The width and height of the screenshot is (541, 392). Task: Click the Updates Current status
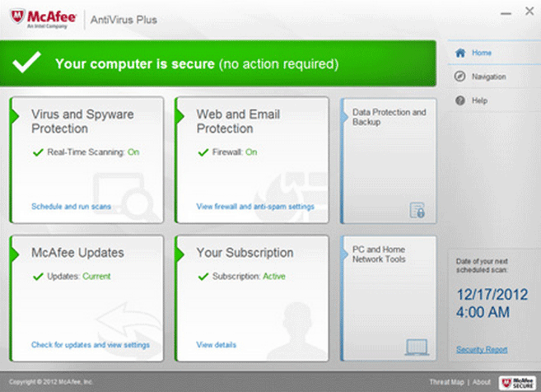coord(96,276)
